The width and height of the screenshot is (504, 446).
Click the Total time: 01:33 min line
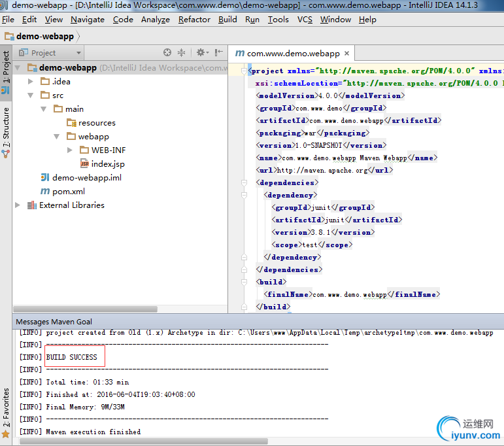pyautogui.click(x=87, y=382)
